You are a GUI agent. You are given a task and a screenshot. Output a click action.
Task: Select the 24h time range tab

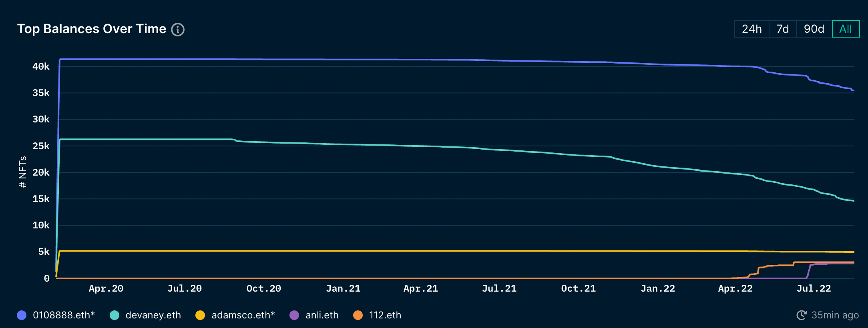click(x=752, y=29)
